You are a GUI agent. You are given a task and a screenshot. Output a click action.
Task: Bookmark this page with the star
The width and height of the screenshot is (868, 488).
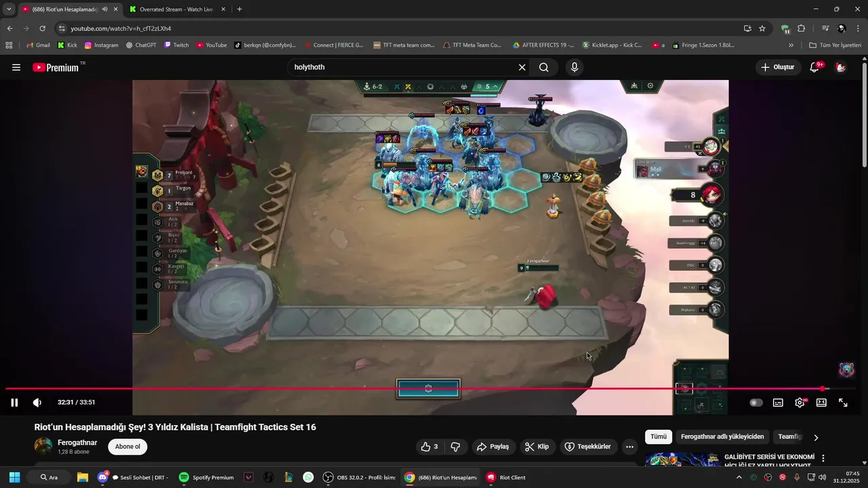pos(762,28)
